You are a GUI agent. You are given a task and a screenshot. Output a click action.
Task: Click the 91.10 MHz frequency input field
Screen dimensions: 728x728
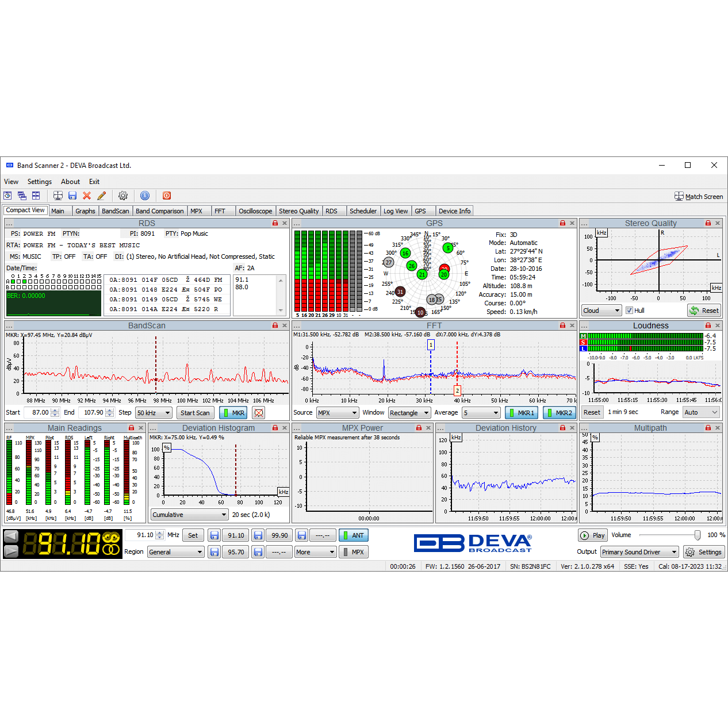point(141,535)
